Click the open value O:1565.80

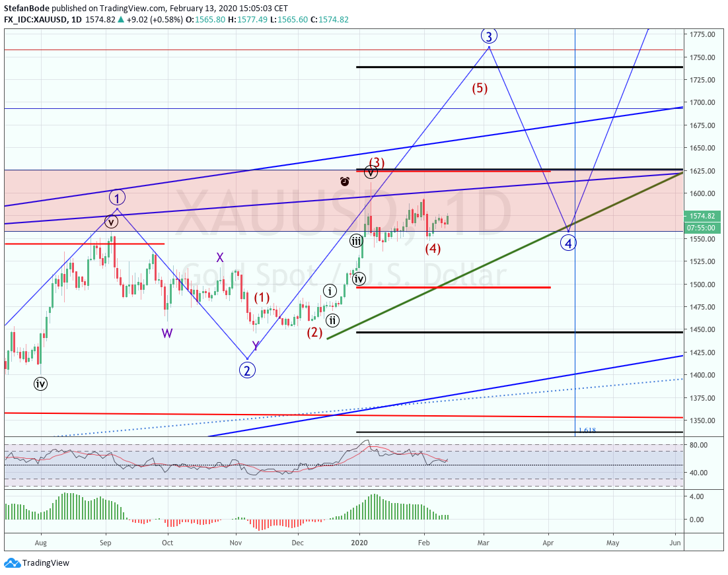[205, 20]
